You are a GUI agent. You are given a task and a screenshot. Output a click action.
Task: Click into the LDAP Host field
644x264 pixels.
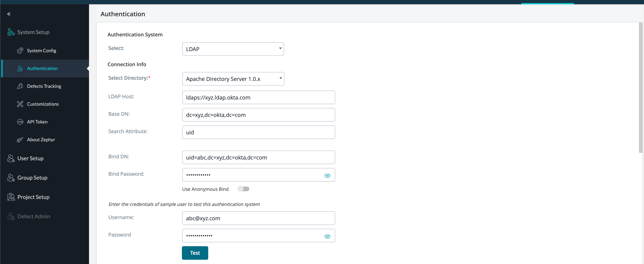pos(258,98)
